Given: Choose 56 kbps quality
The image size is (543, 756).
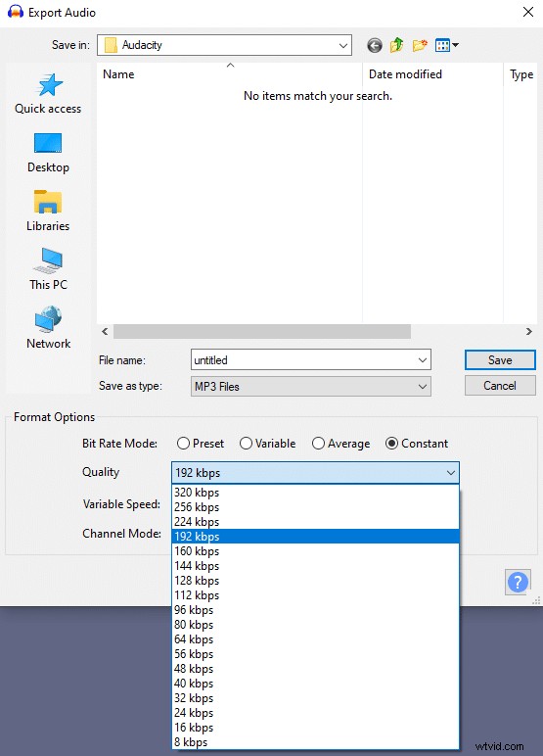Looking at the screenshot, I should [x=315, y=654].
